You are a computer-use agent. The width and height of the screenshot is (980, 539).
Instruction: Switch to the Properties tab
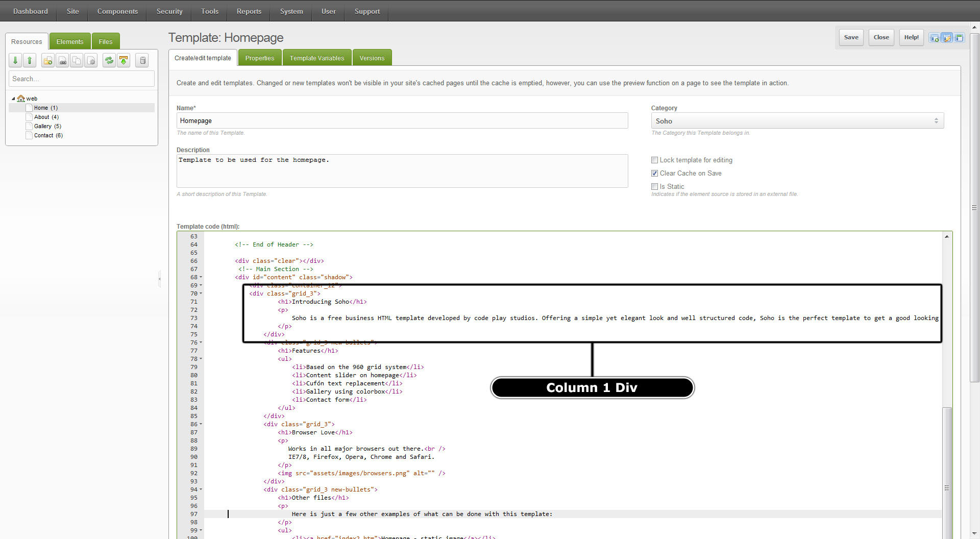point(260,58)
